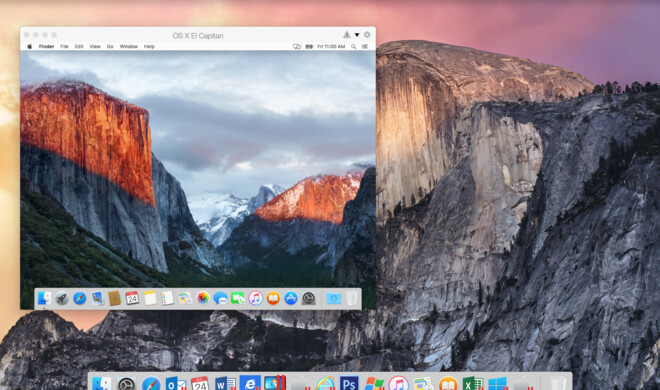Viewport: 660px width, 390px height.
Task: Click the Fri 11:00 AM clock
Action: click(331, 47)
